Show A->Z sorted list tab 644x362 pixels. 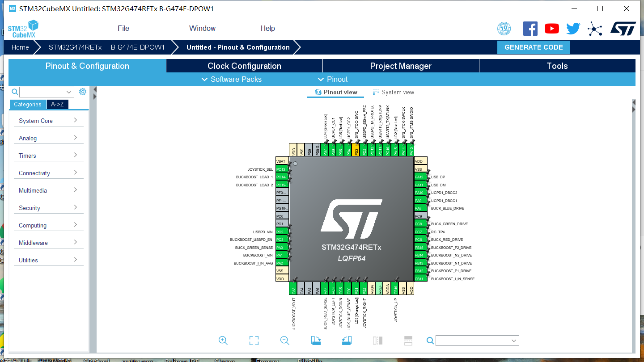point(57,104)
